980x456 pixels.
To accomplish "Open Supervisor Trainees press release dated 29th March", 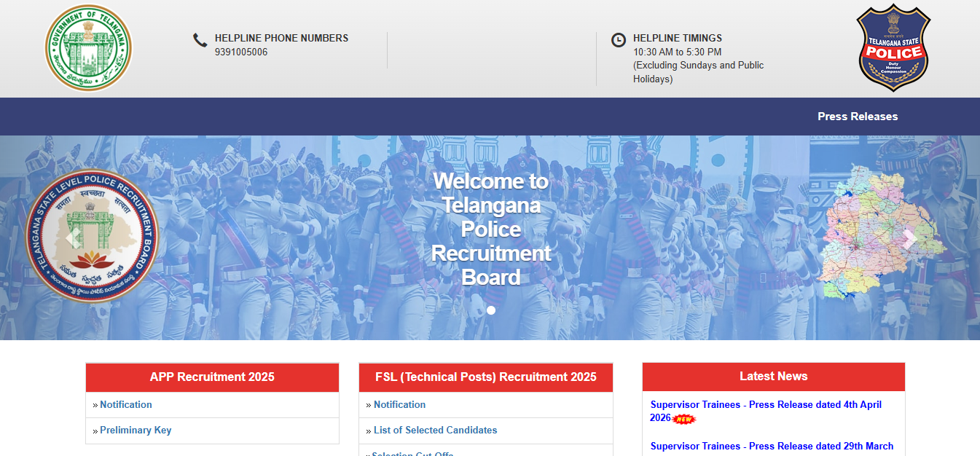I will pyautogui.click(x=771, y=447).
